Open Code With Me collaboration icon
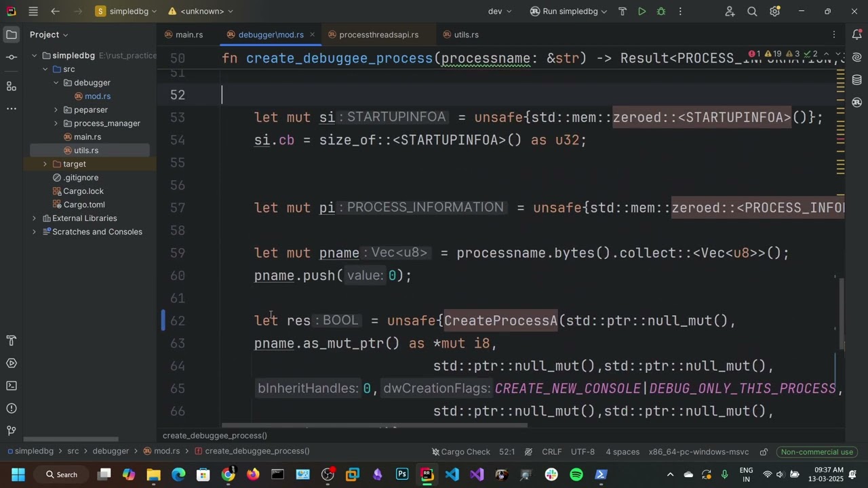Image resolution: width=868 pixels, height=488 pixels. [730, 12]
